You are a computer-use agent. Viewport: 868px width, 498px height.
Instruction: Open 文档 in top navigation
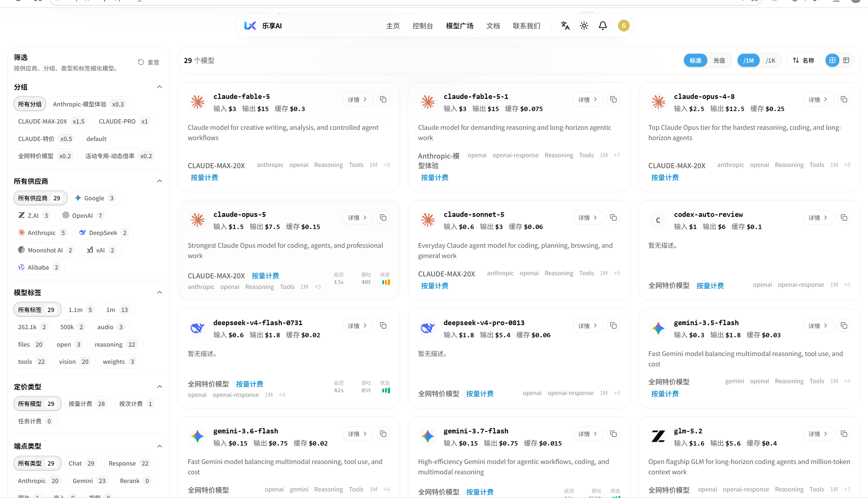point(493,26)
